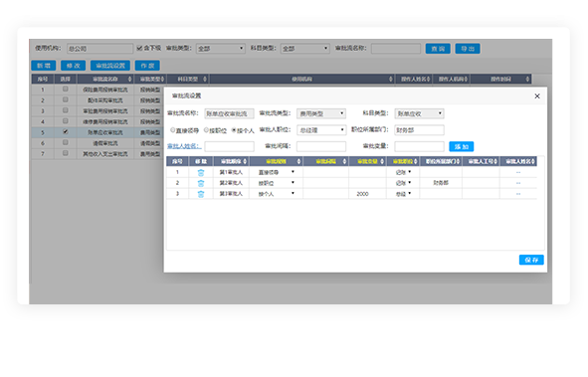Image resolution: width=588 pixels, height=377 pixels.
Task: Check the box for row 4 维修费用报销审批流
Action: click(x=66, y=121)
